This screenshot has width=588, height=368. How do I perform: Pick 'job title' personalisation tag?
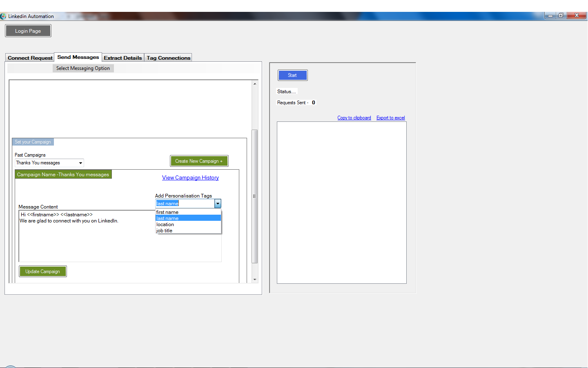tap(188, 231)
